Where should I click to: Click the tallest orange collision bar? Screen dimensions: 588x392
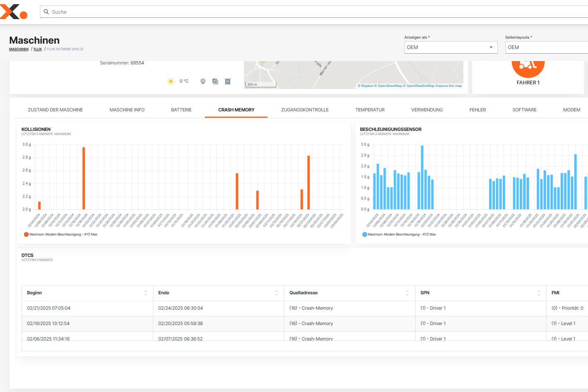(84, 178)
